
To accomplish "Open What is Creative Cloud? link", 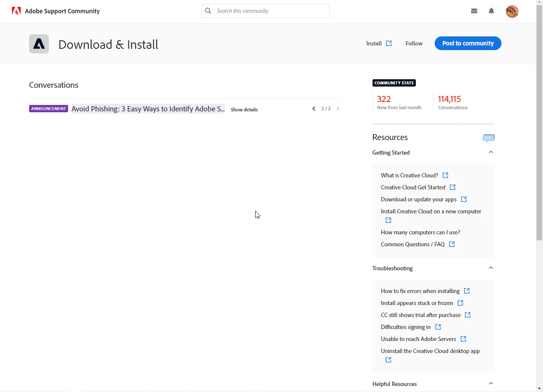I will 409,175.
